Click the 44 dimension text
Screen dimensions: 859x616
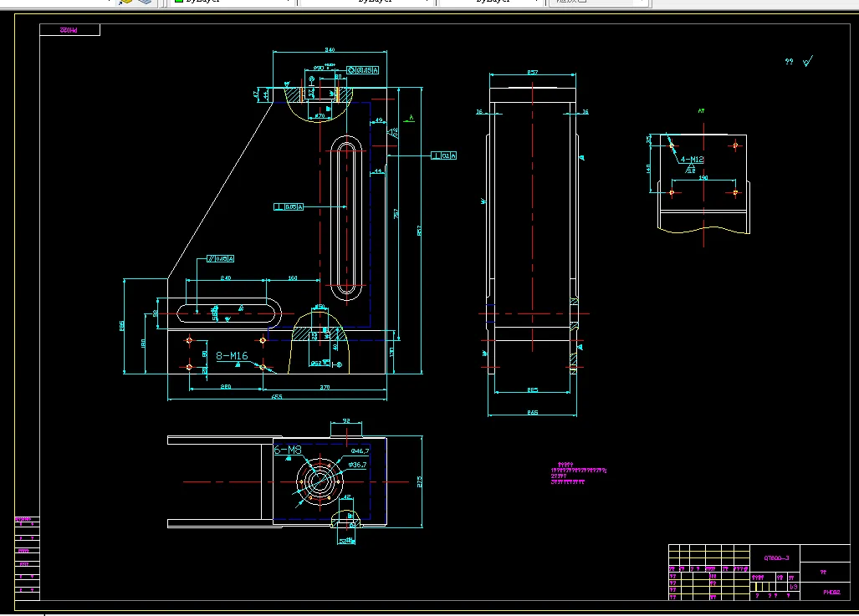tap(378, 171)
